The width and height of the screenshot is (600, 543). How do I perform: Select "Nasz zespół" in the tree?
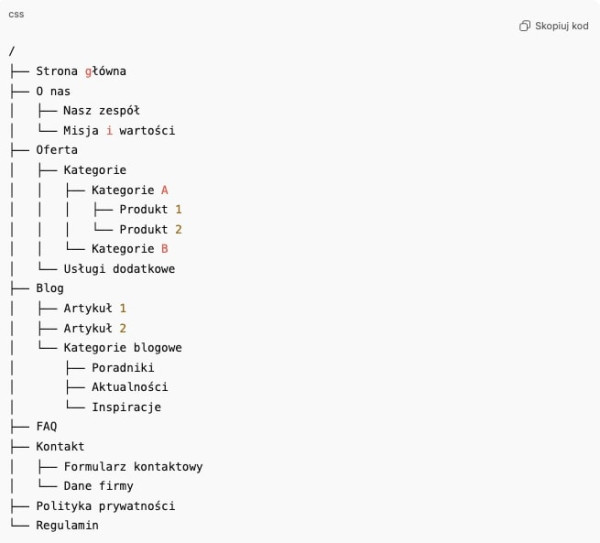click(x=101, y=111)
